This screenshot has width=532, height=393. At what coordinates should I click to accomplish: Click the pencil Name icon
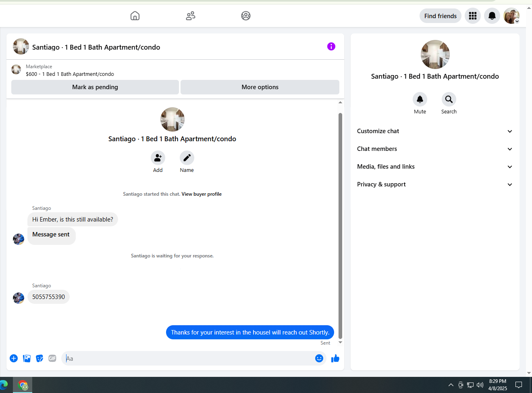[x=187, y=158]
